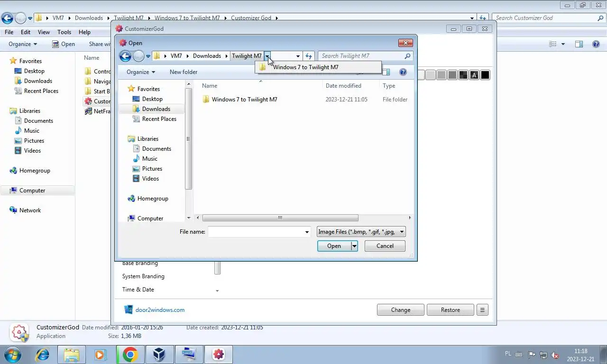The image size is (607, 364).
Task: Click the Explorer toolbar help icon
Action: (x=596, y=44)
